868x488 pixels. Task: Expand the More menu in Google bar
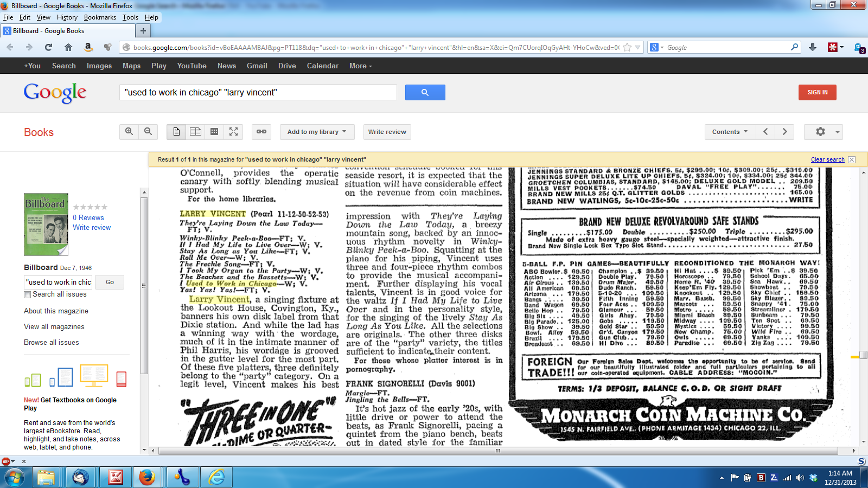(361, 66)
